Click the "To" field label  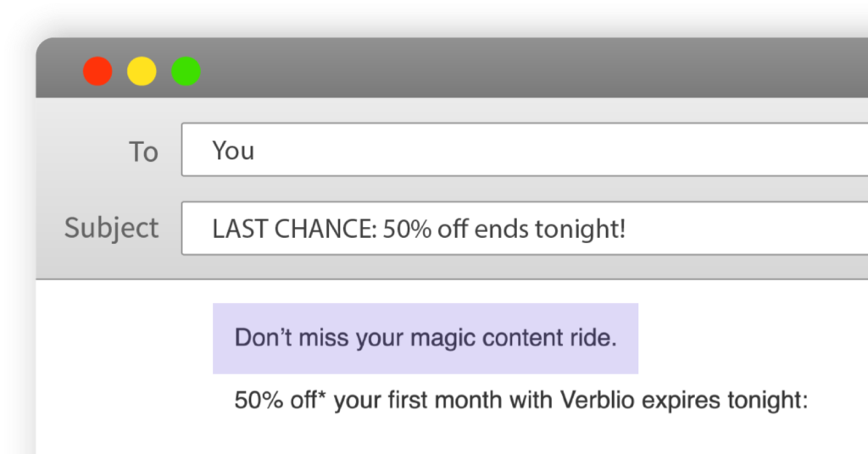(143, 152)
